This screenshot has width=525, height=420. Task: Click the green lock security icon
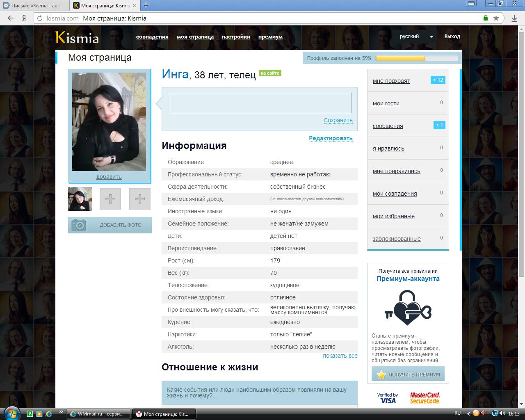pos(486,18)
